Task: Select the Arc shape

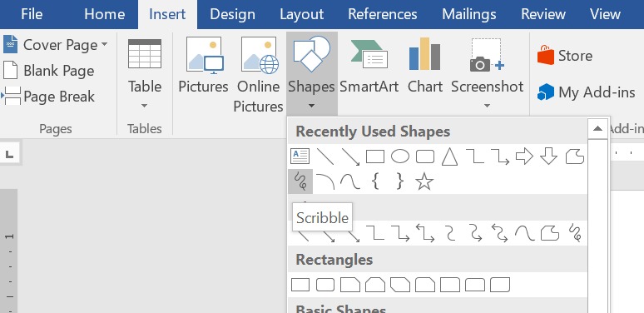Action: (x=325, y=181)
